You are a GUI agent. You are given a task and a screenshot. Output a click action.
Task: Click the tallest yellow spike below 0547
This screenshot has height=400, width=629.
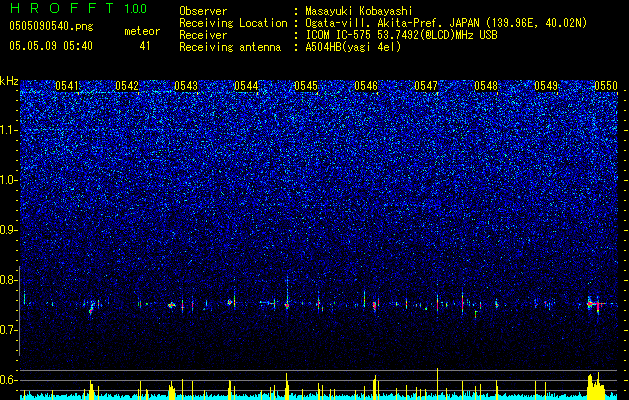tap(437, 384)
